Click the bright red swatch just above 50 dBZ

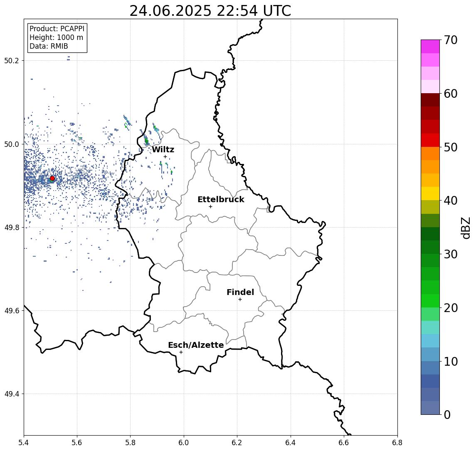(430, 140)
